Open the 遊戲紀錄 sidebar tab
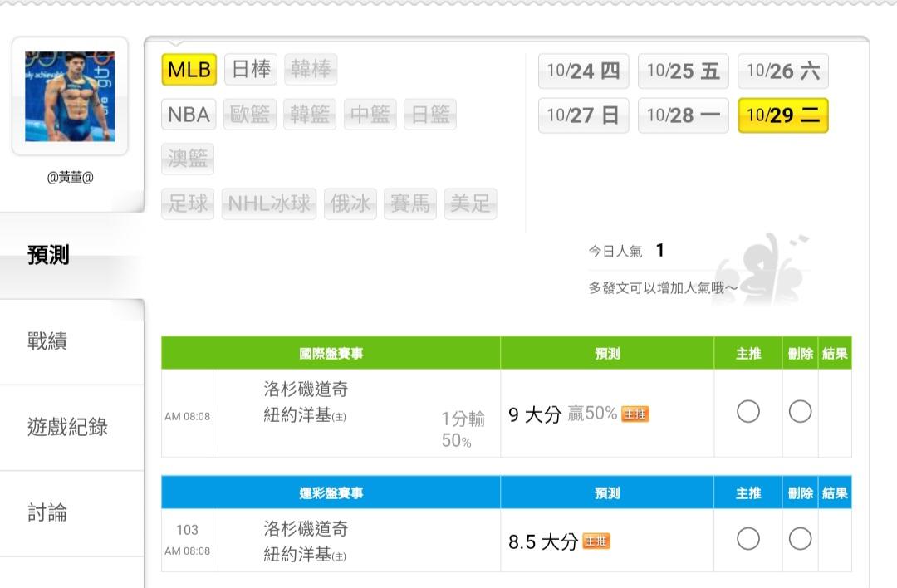 tap(68, 427)
